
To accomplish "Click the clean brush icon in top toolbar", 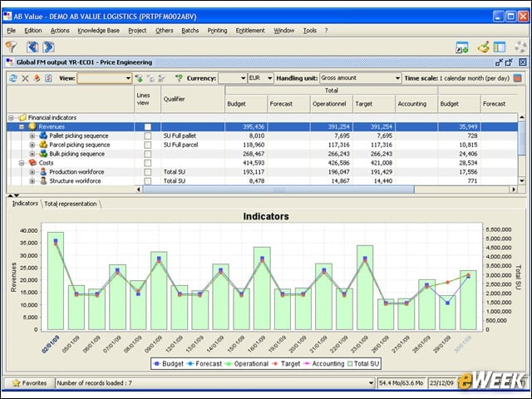I will 484,47.
